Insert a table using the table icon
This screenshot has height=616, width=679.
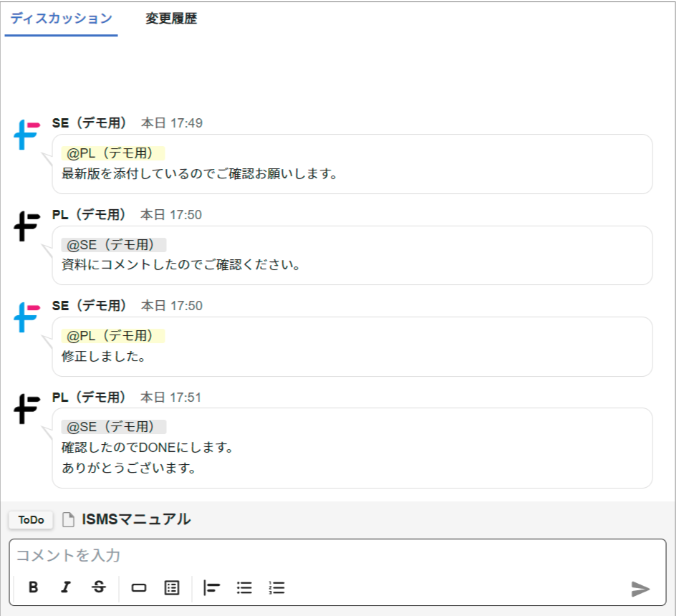click(170, 587)
